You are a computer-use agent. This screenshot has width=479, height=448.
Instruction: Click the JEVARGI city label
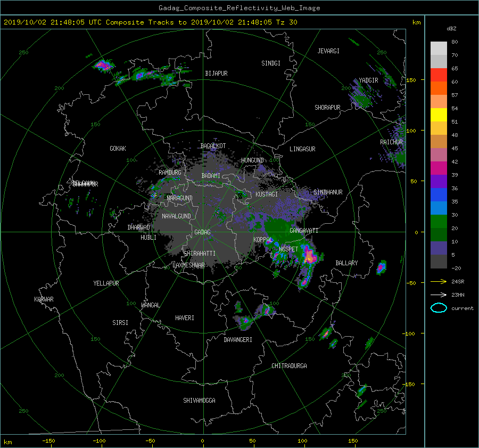[328, 51]
